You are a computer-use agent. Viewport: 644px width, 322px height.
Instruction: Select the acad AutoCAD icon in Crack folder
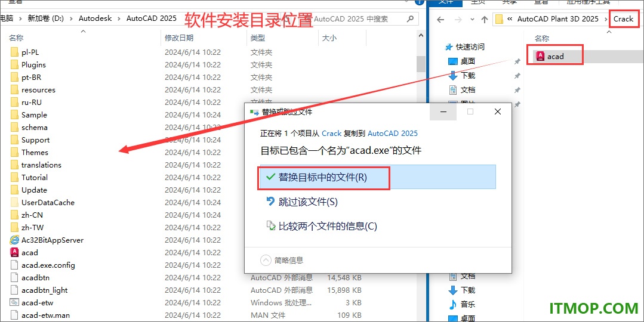541,56
